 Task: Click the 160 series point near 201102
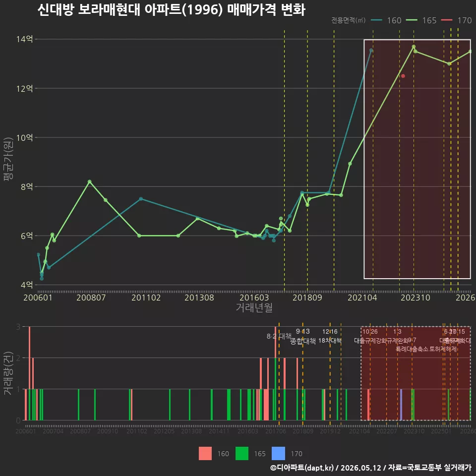(141, 198)
